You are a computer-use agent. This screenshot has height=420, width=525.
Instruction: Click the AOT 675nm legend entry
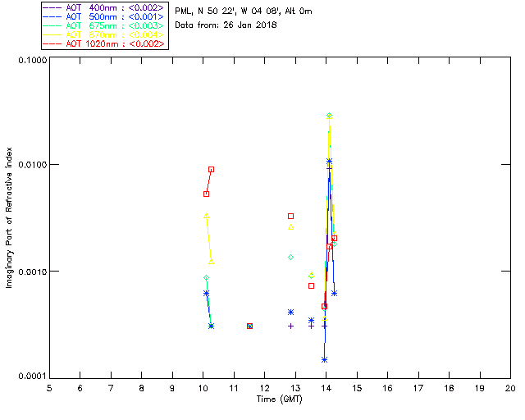(x=104, y=25)
